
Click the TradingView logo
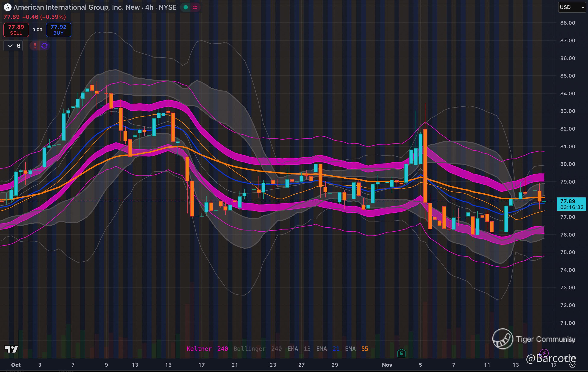[11, 349]
